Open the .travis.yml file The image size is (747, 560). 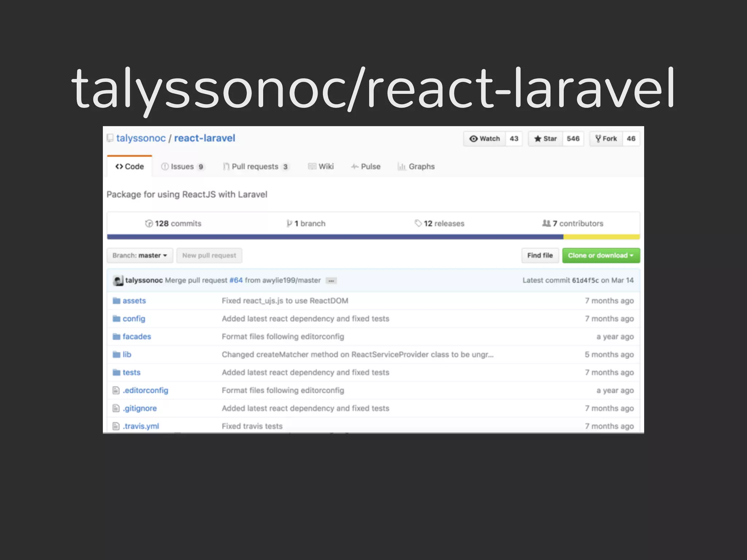(x=141, y=426)
